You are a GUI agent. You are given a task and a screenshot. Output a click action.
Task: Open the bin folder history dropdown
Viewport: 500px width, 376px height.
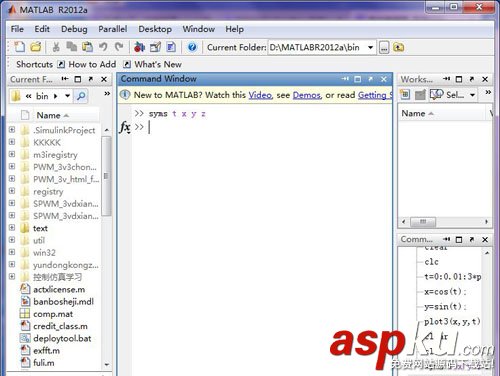[68, 96]
